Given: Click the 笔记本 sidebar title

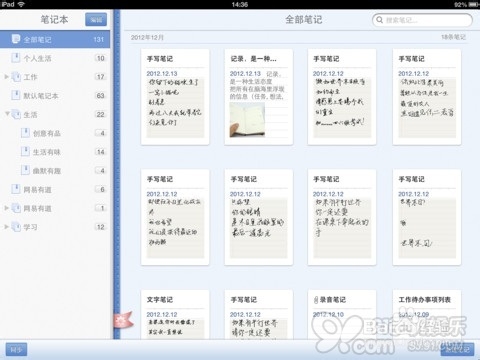Looking at the screenshot, I should pos(54,19).
